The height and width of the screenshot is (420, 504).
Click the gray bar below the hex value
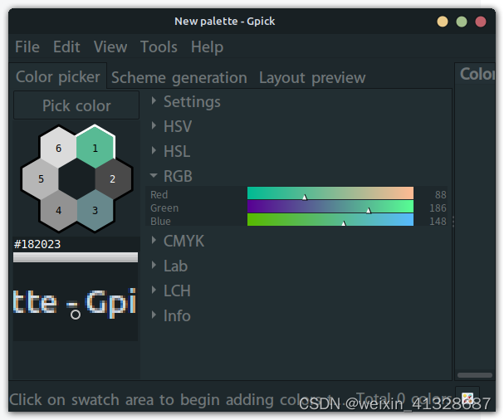pos(76,257)
